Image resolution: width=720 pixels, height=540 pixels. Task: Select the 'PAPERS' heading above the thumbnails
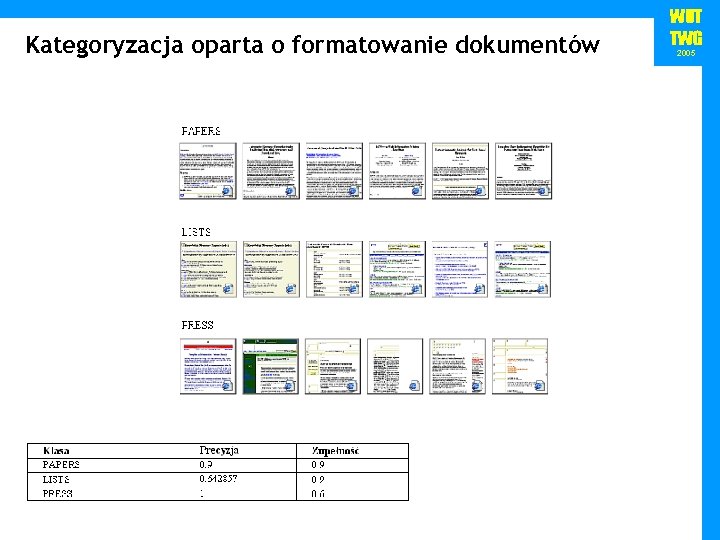[x=201, y=131]
